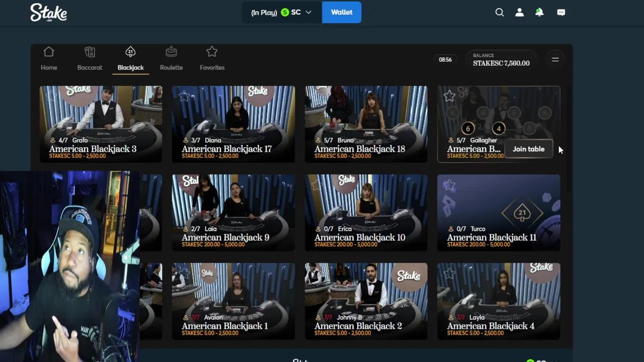644x362 pixels.
Task: Join the Gallagher table
Action: point(528,149)
